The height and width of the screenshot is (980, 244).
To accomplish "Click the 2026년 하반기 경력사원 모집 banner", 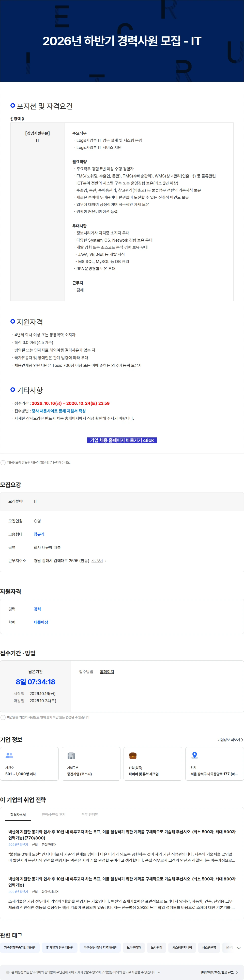I will (122, 41).
